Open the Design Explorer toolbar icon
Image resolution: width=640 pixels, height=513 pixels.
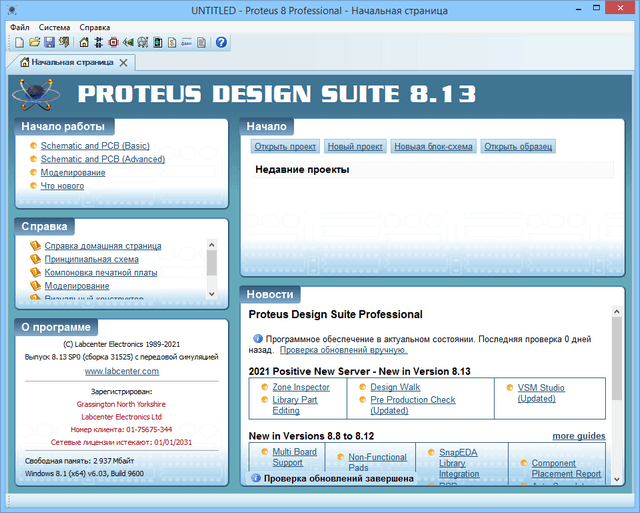coord(158,42)
